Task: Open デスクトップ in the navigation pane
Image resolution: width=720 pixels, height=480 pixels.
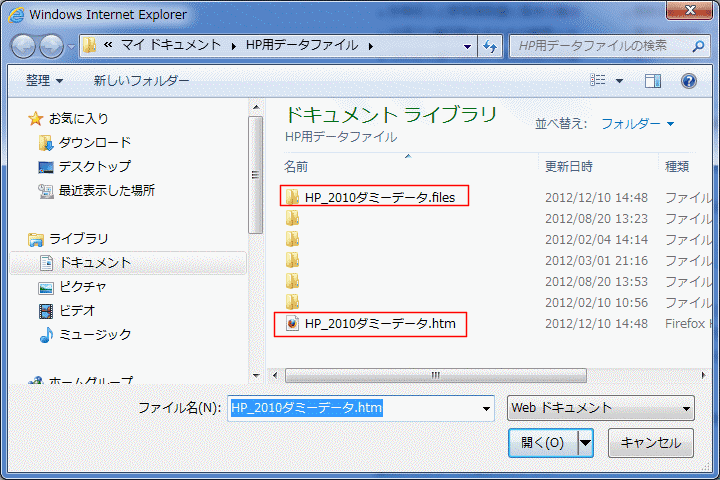Action: 85,166
